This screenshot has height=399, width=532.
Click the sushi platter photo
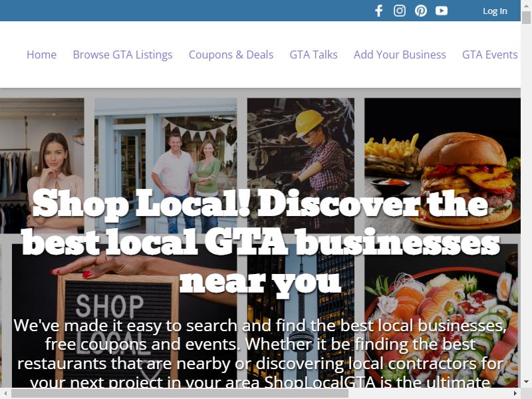[441, 315]
